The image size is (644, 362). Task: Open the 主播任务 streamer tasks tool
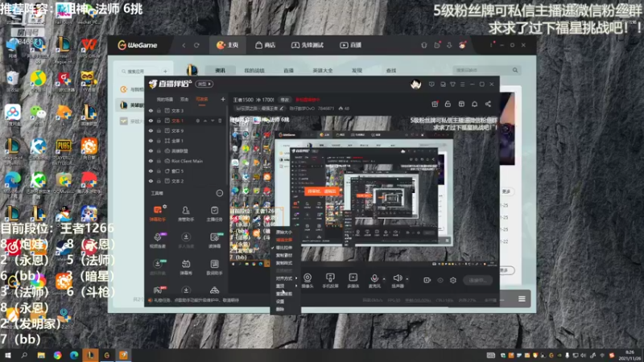click(x=214, y=214)
